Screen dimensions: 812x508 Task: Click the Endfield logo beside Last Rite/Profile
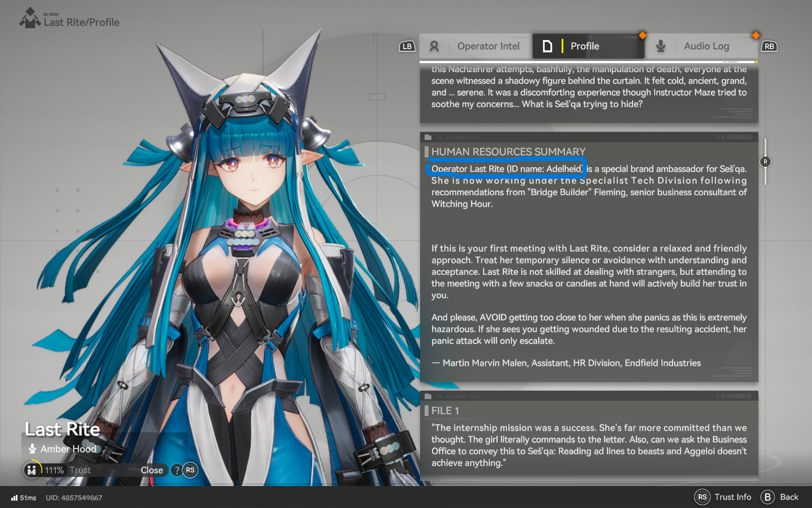tap(30, 18)
